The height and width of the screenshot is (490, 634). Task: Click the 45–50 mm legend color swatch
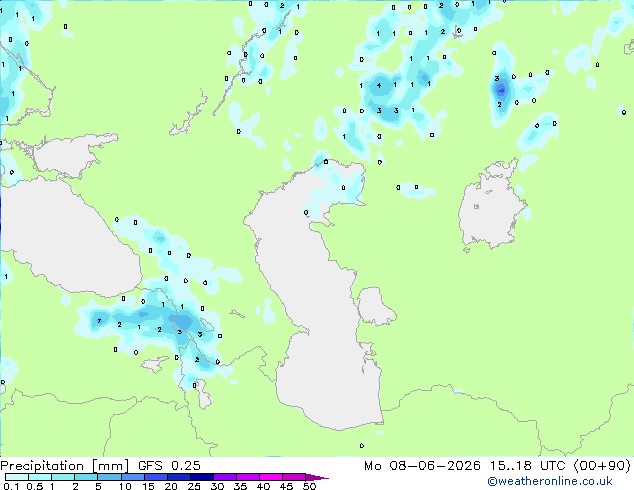point(294,477)
